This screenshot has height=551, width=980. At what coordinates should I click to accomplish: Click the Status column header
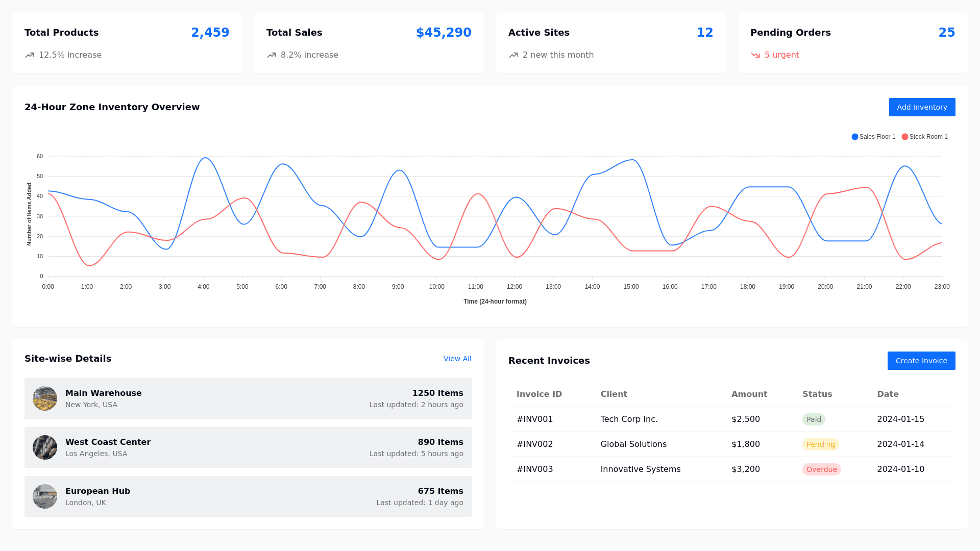tap(817, 394)
